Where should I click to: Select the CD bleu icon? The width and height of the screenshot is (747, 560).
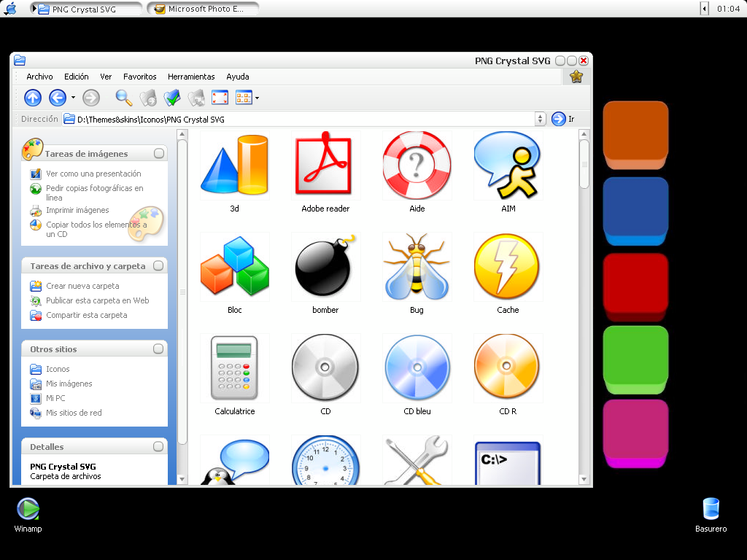[417, 368]
